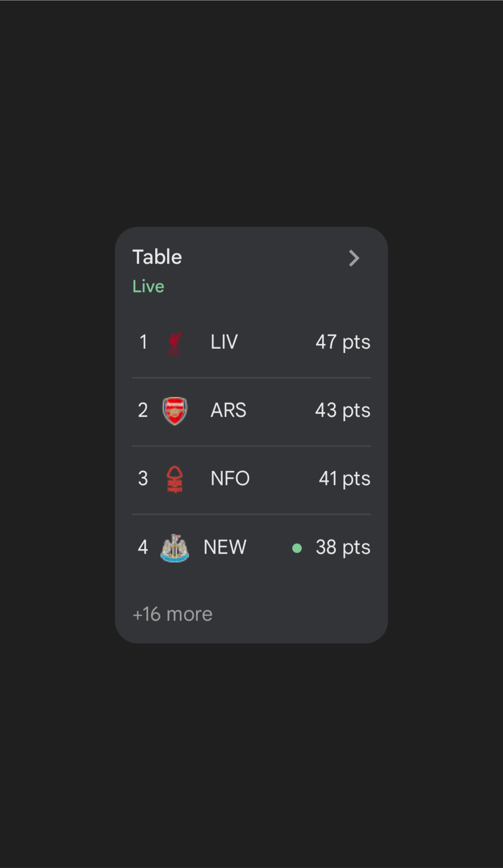
Task: Click the Nottingham Forest crest icon
Action: click(175, 479)
